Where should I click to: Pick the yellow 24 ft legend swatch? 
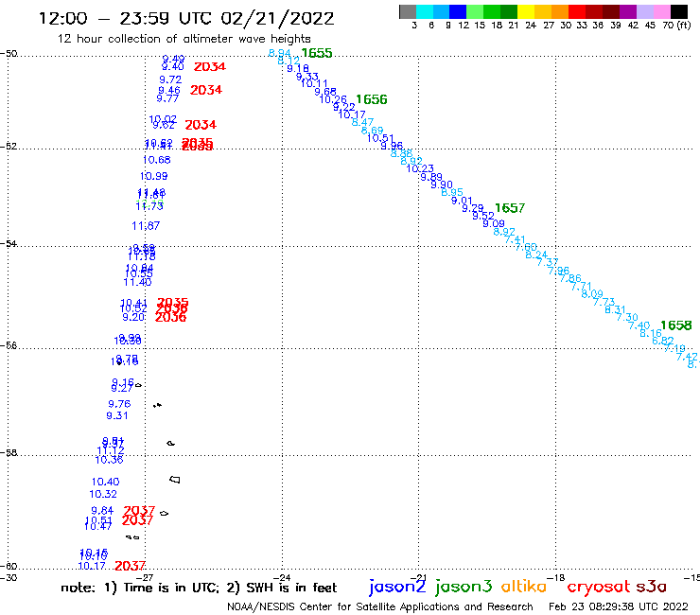(x=526, y=11)
